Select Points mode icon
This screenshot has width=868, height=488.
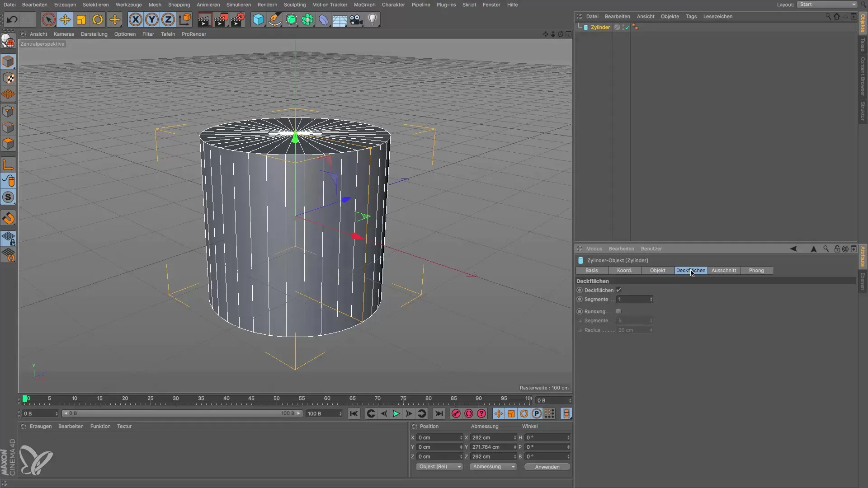(8, 111)
